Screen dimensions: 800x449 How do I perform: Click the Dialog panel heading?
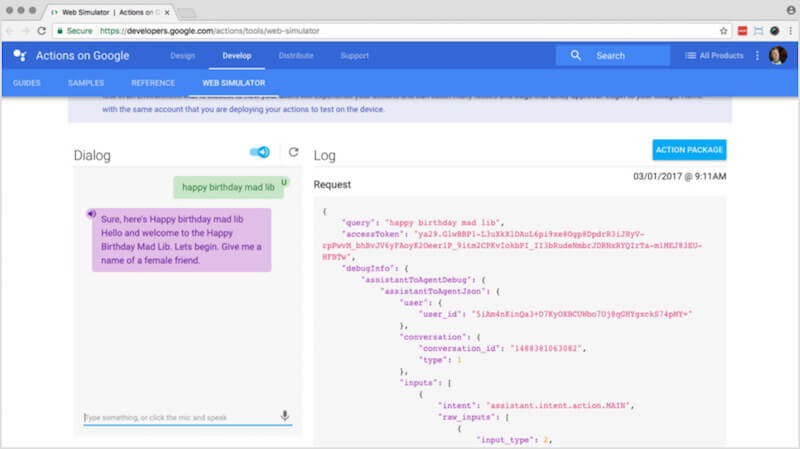point(92,155)
